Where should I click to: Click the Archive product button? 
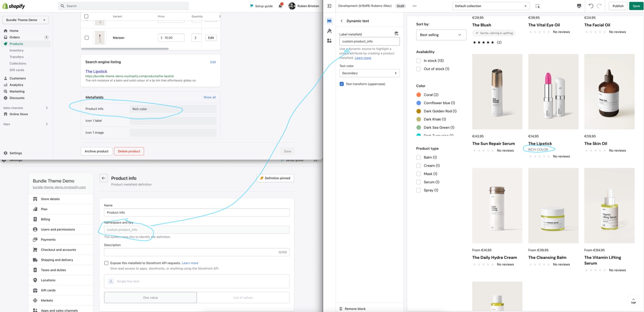pos(97,151)
